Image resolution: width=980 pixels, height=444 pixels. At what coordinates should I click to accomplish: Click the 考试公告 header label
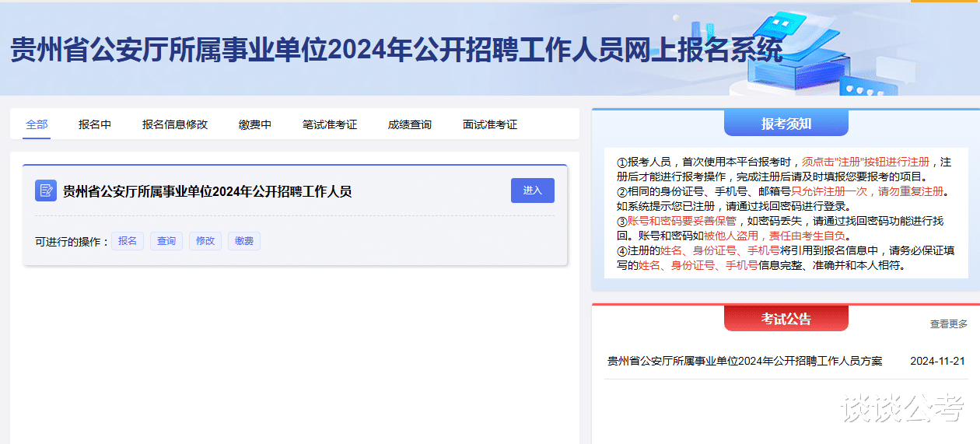786,319
